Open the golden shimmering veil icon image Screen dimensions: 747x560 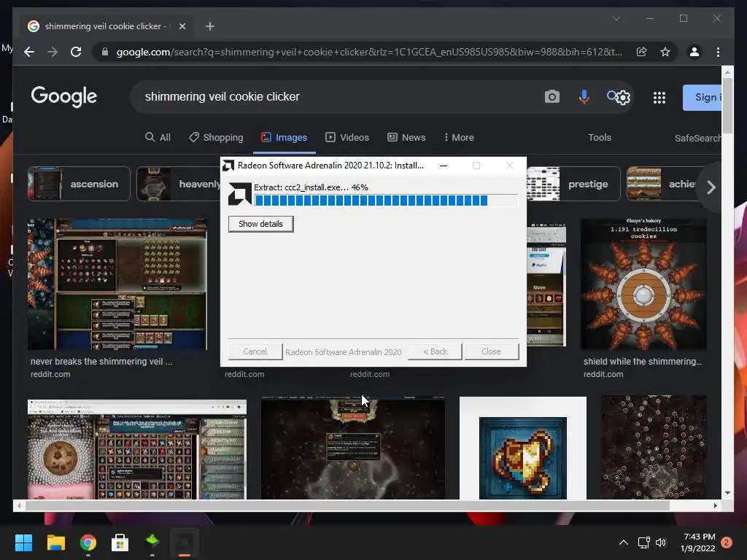(522, 448)
